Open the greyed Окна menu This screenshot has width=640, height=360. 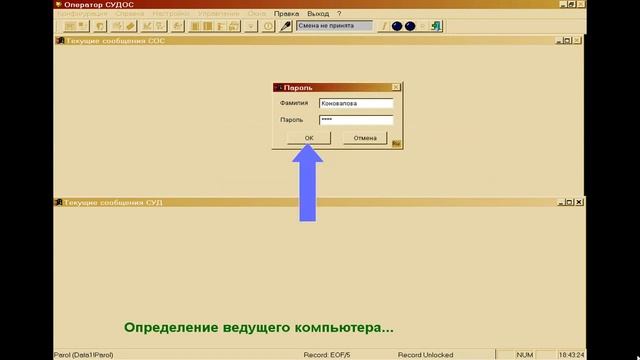pyautogui.click(x=256, y=13)
